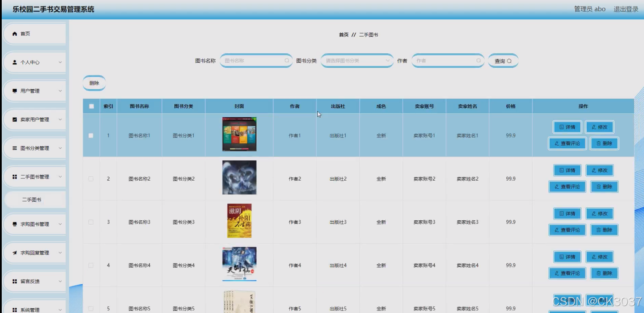Click the 二手图书管理 grid icon

point(15,177)
